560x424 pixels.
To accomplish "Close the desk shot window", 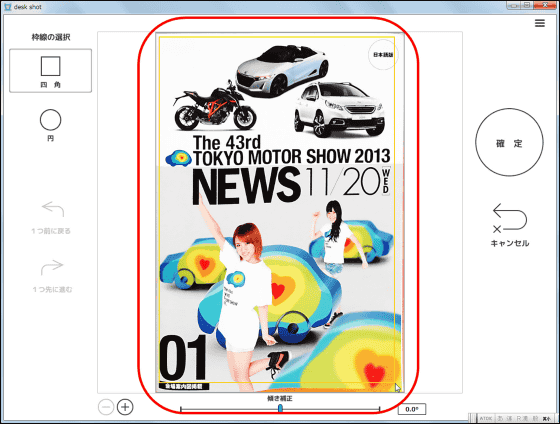I will point(545,5).
